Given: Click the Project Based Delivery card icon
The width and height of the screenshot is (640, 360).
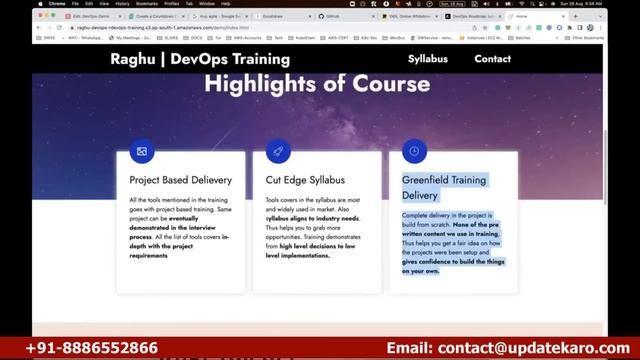Looking at the screenshot, I should (142, 151).
